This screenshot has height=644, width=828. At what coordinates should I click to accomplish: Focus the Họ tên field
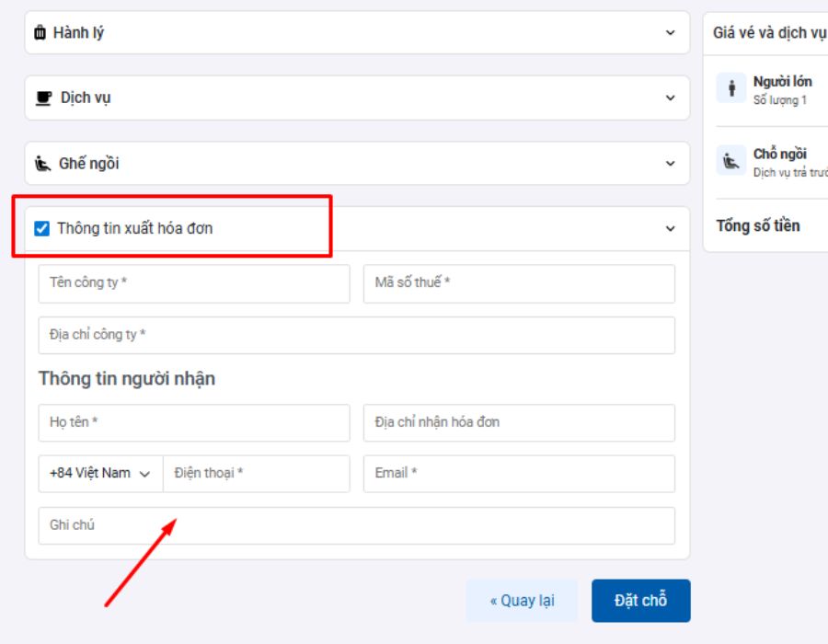tap(194, 423)
